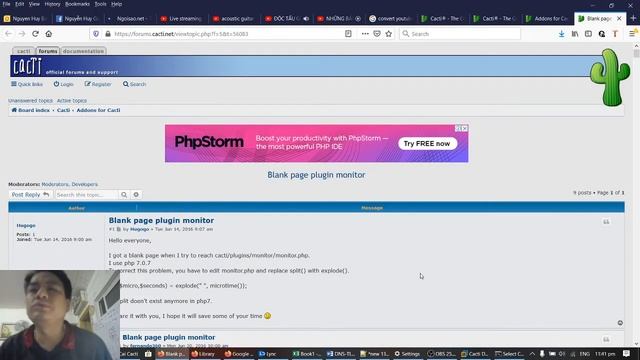This screenshot has width=640, height=360.
Task: Focus the Search this topic field
Action: 87,195
